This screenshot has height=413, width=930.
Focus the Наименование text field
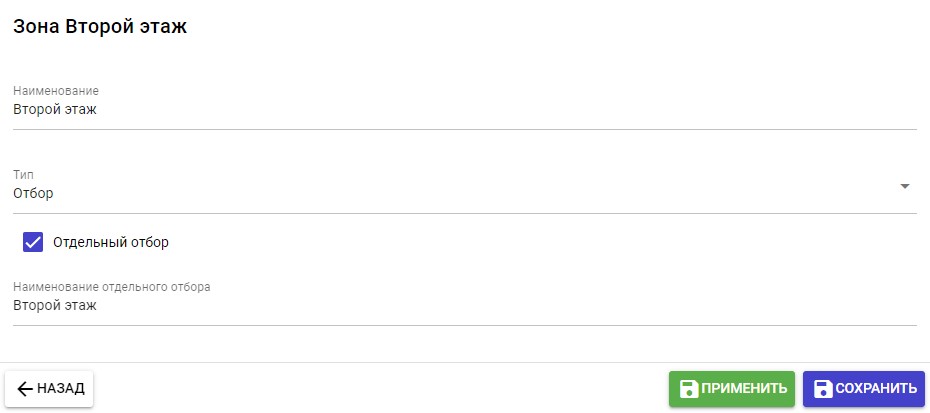[x=450, y=110]
